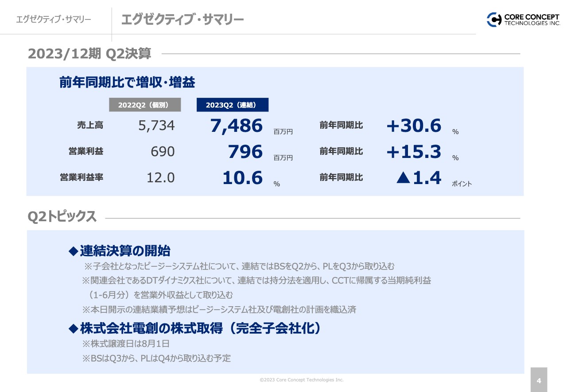
Task: Click the copyright notice at bottom
Action: click(301, 380)
